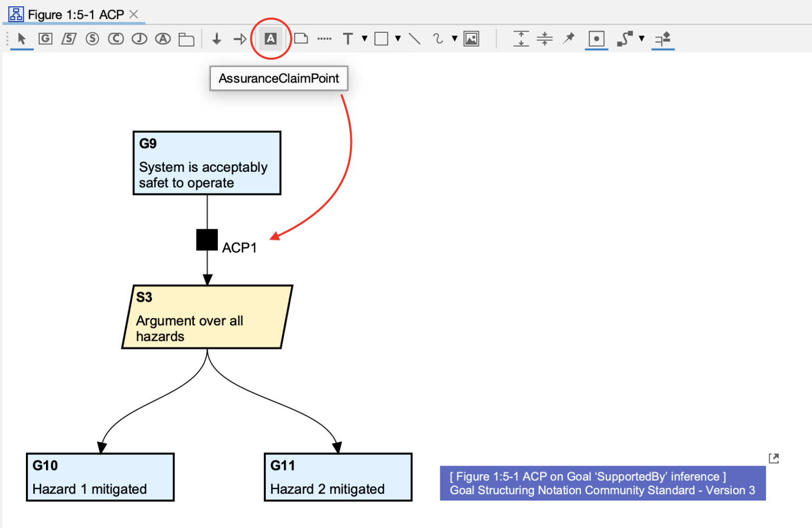Open the rectangle shape dropdown
The width and height of the screenshot is (812, 528).
click(397, 39)
